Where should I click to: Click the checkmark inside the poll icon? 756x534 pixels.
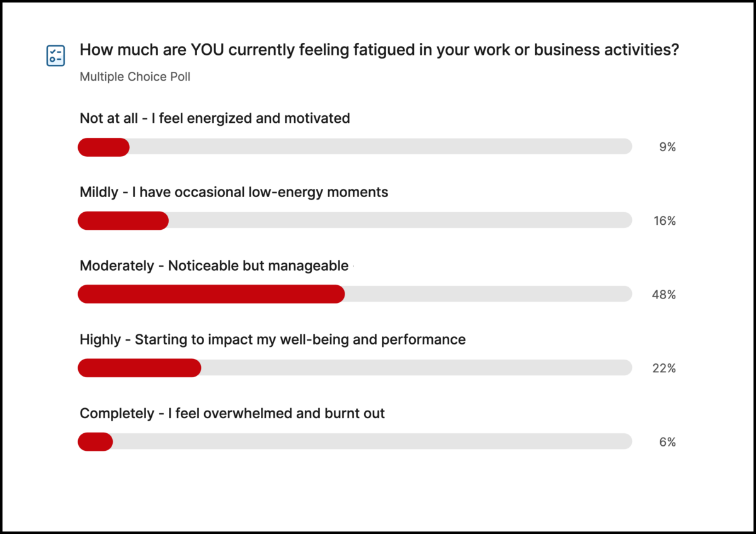pyautogui.click(x=53, y=52)
